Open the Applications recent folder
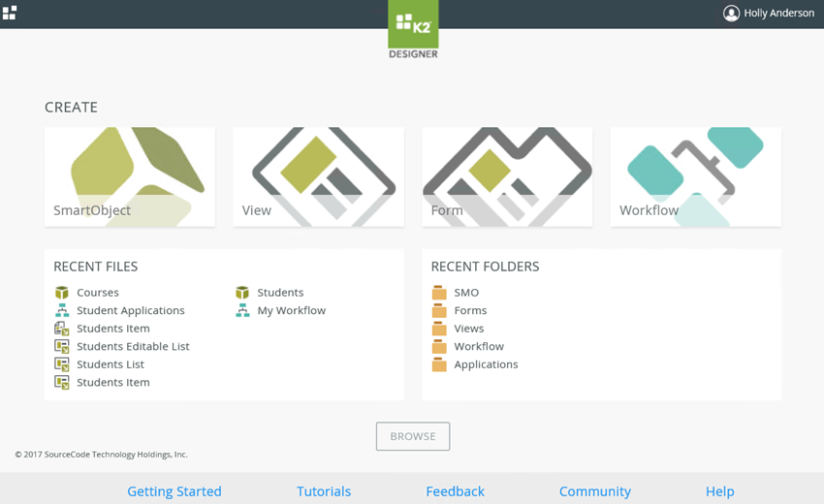The image size is (824, 504). pos(486,364)
